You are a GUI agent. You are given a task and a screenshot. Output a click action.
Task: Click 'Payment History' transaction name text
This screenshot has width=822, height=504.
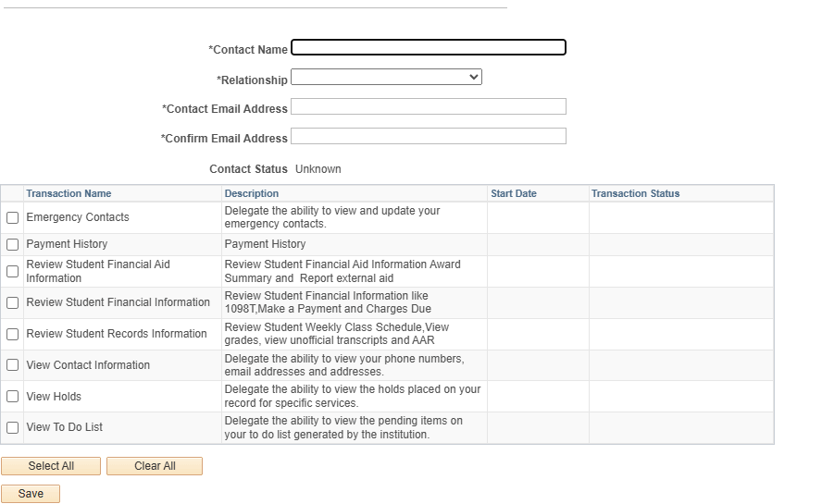(x=67, y=244)
